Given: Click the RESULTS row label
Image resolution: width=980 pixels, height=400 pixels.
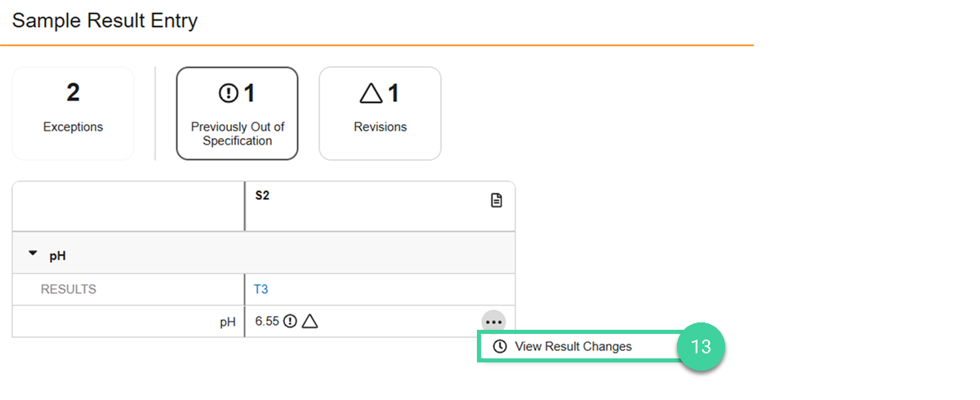Looking at the screenshot, I should pyautogui.click(x=69, y=289).
